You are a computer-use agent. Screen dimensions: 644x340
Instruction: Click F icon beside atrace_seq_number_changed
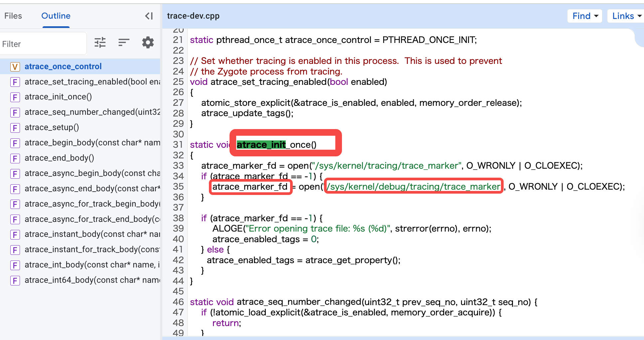tap(15, 112)
